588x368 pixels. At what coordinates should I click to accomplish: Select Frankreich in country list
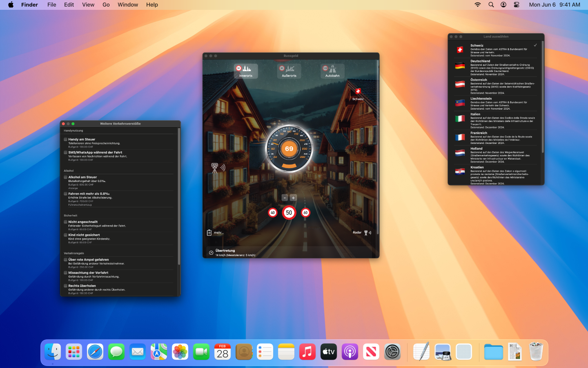[x=496, y=138]
